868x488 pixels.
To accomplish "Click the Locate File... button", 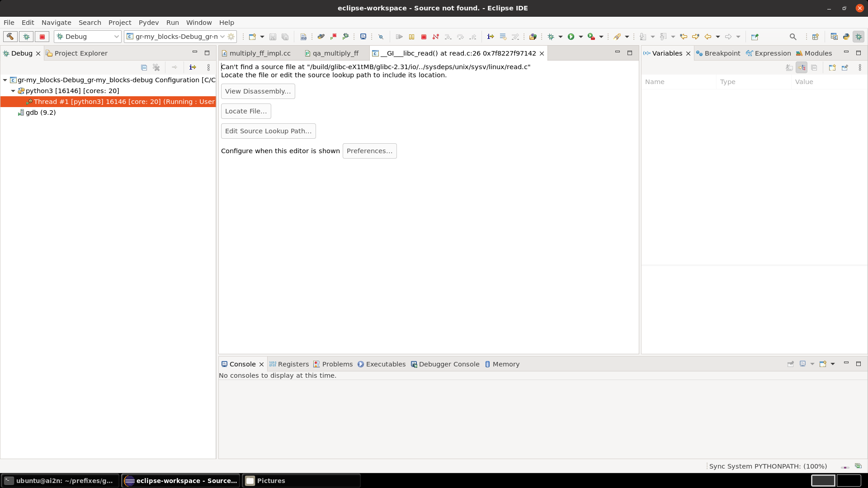I will click(246, 111).
